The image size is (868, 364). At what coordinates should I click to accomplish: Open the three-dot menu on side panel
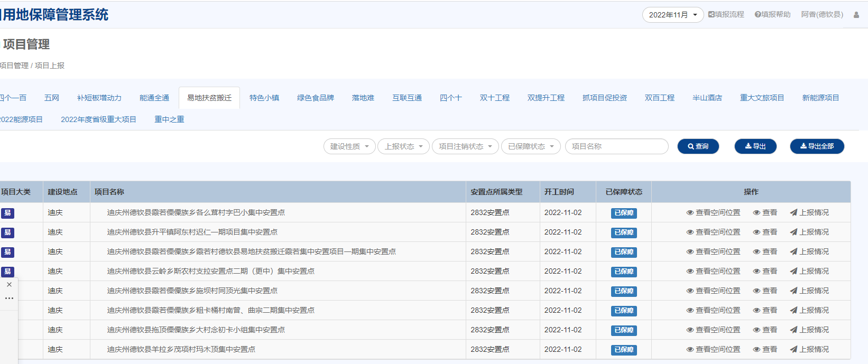(x=9, y=298)
